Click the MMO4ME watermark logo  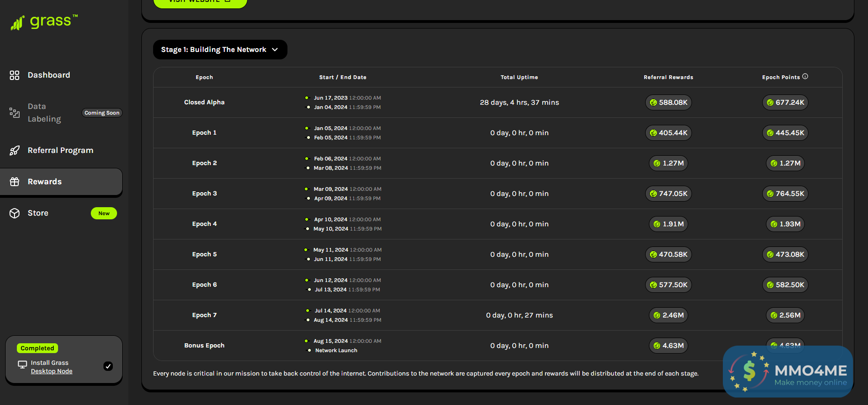[788, 372]
